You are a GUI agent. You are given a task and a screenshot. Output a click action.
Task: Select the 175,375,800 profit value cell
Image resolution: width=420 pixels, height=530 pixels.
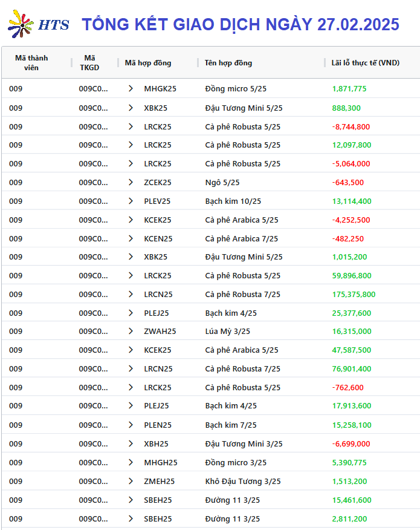(x=354, y=295)
